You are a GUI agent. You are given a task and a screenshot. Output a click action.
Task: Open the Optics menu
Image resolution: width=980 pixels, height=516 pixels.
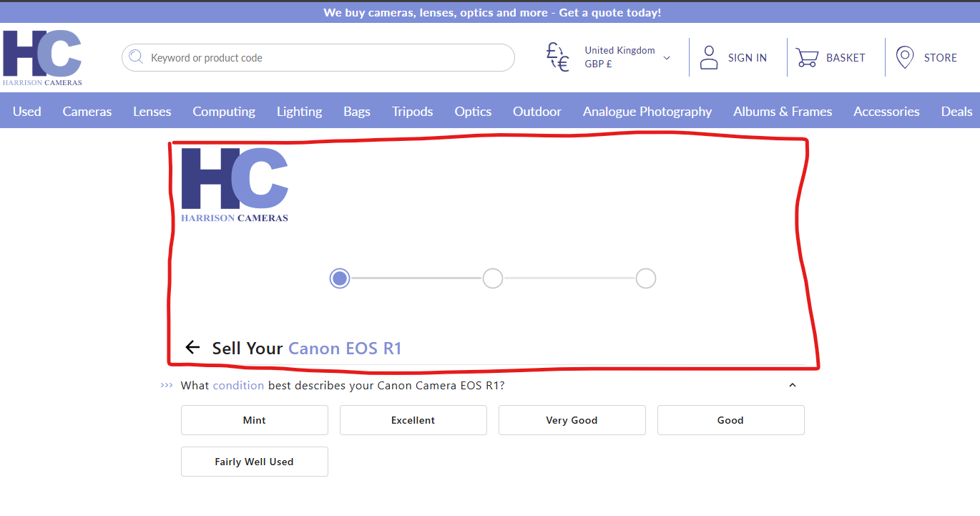(474, 111)
